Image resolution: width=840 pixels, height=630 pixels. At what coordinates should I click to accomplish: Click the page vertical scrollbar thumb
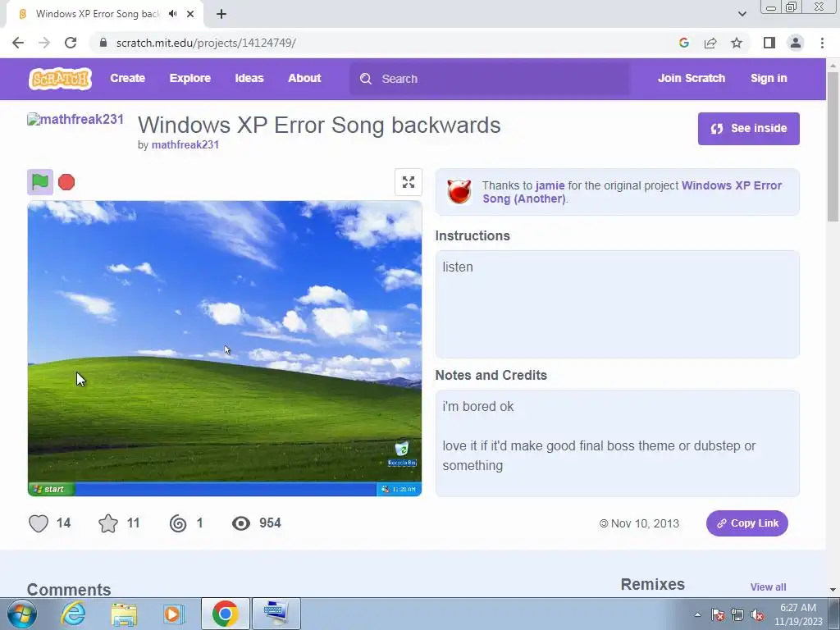click(x=833, y=146)
